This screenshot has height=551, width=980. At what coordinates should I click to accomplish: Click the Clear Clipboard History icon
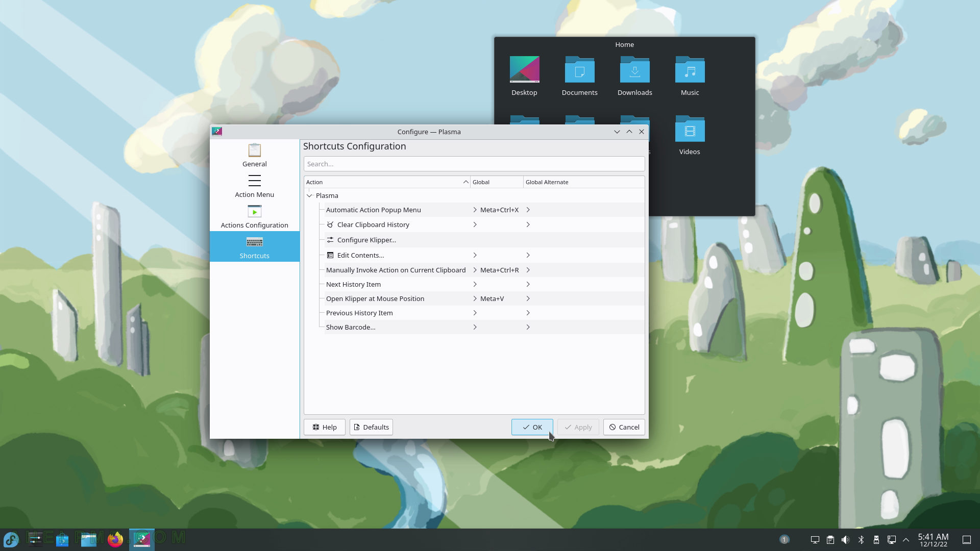point(330,224)
